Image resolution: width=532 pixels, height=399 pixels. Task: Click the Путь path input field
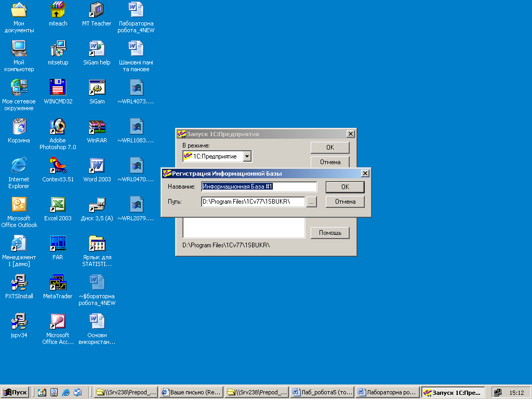[x=253, y=202]
